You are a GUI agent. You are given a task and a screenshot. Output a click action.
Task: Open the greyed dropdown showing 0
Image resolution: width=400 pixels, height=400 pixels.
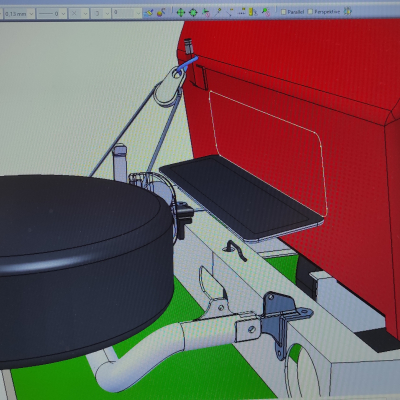(127, 14)
